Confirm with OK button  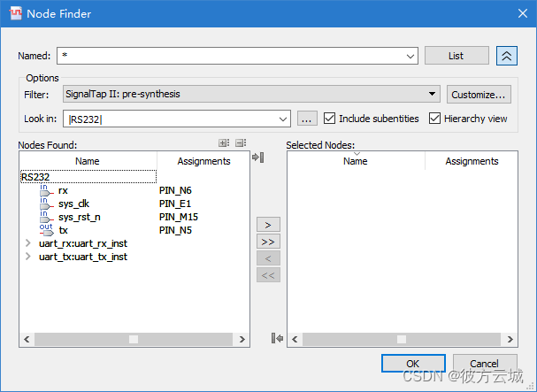413,363
